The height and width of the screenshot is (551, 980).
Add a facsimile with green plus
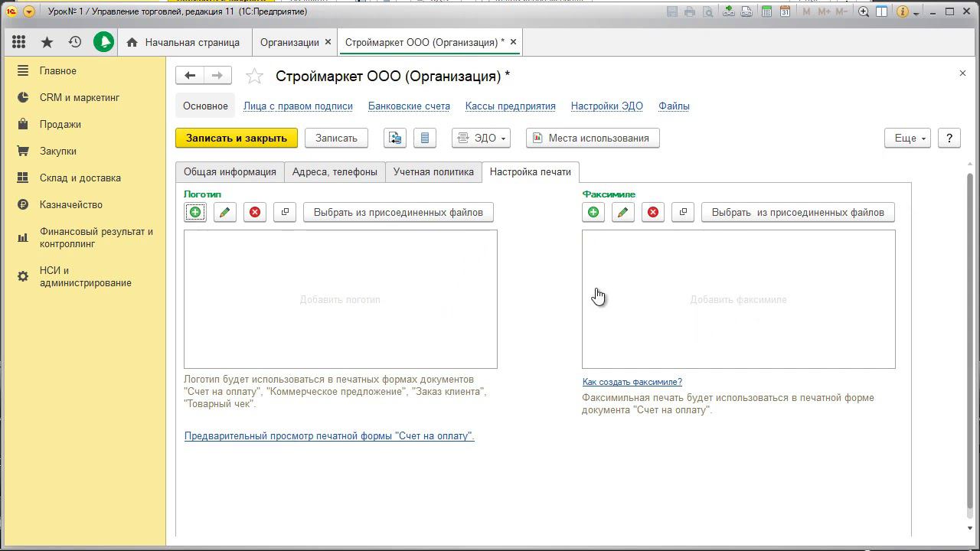pyautogui.click(x=593, y=212)
